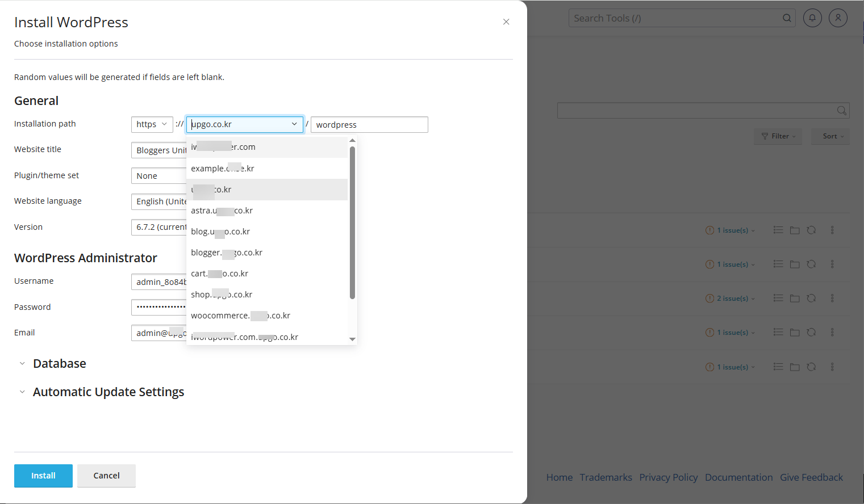Viewport: 864px width, 504px height.
Task: Select the cart subdomain option
Action: (x=267, y=274)
